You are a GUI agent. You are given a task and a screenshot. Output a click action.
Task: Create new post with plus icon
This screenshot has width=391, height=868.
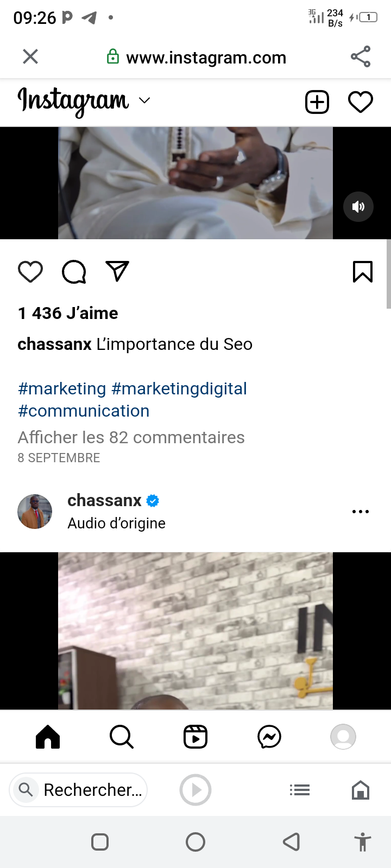coord(317,102)
